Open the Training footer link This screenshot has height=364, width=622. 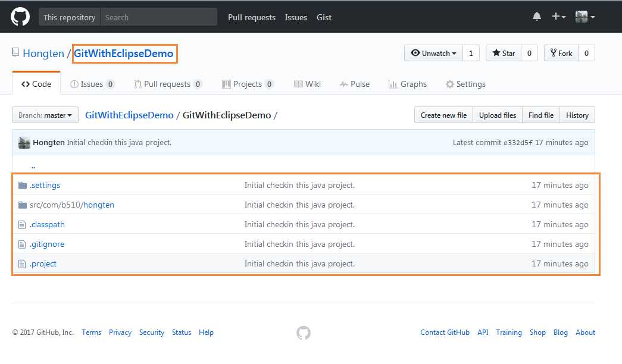point(509,332)
